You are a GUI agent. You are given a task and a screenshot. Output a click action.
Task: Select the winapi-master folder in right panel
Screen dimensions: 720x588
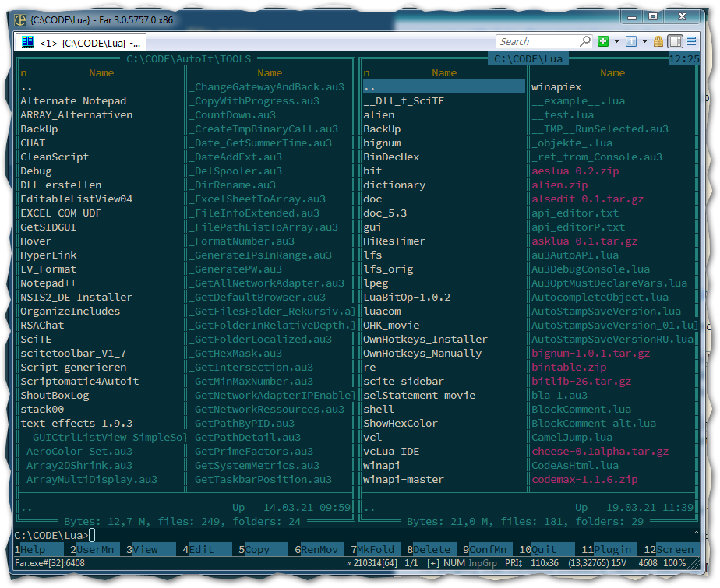pyautogui.click(x=403, y=479)
